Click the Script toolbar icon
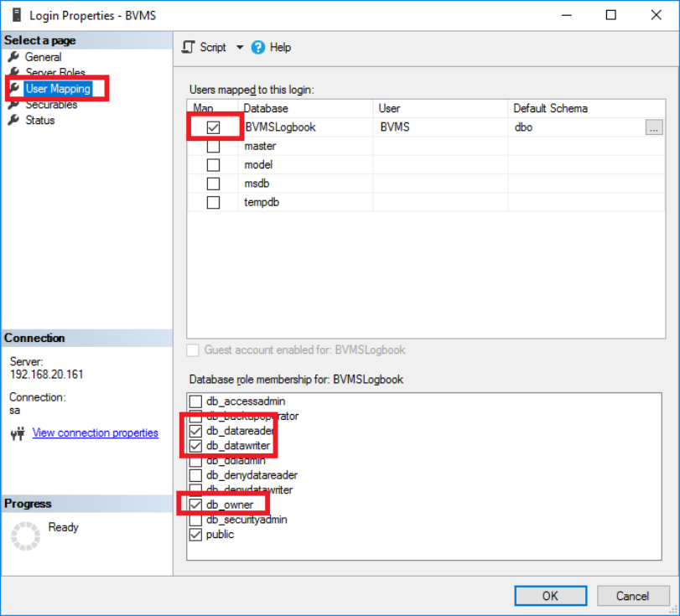Screen dimensions: 680x616 click(x=189, y=48)
